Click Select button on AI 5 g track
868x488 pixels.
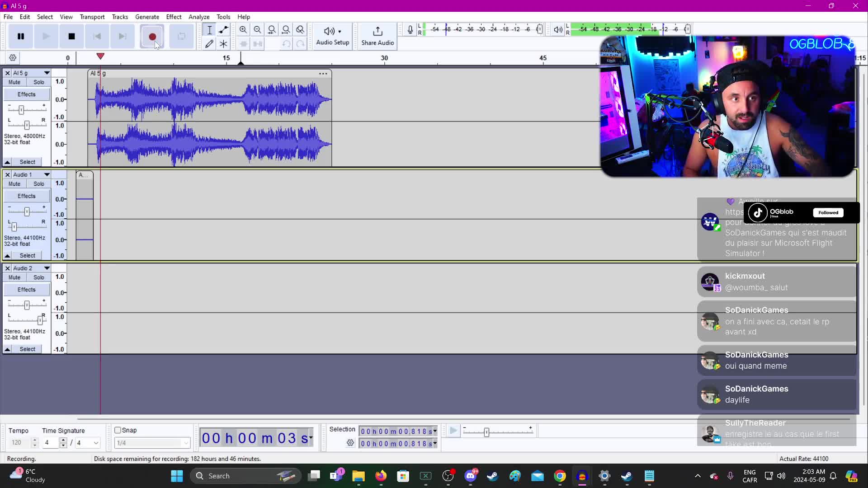tap(28, 162)
